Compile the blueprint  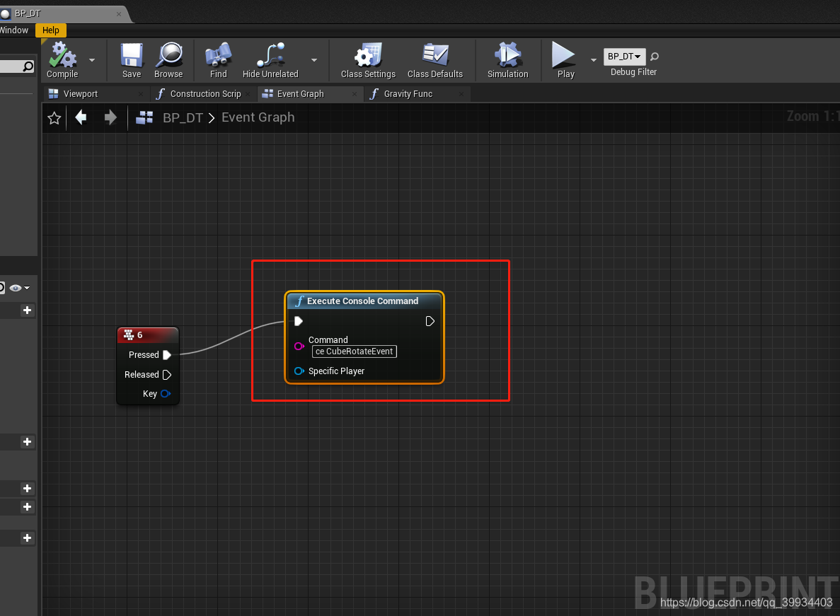click(62, 60)
